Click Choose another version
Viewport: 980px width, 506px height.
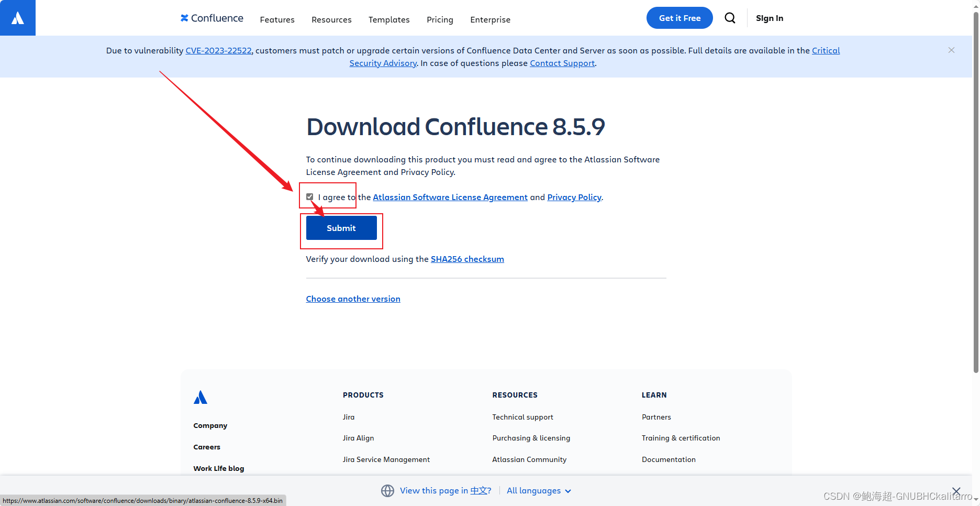tap(353, 299)
